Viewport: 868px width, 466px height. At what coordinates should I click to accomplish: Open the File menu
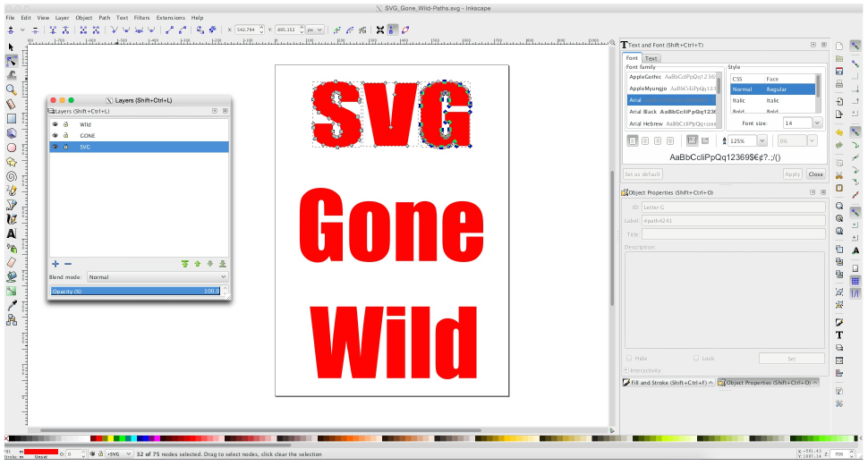pyautogui.click(x=10, y=18)
